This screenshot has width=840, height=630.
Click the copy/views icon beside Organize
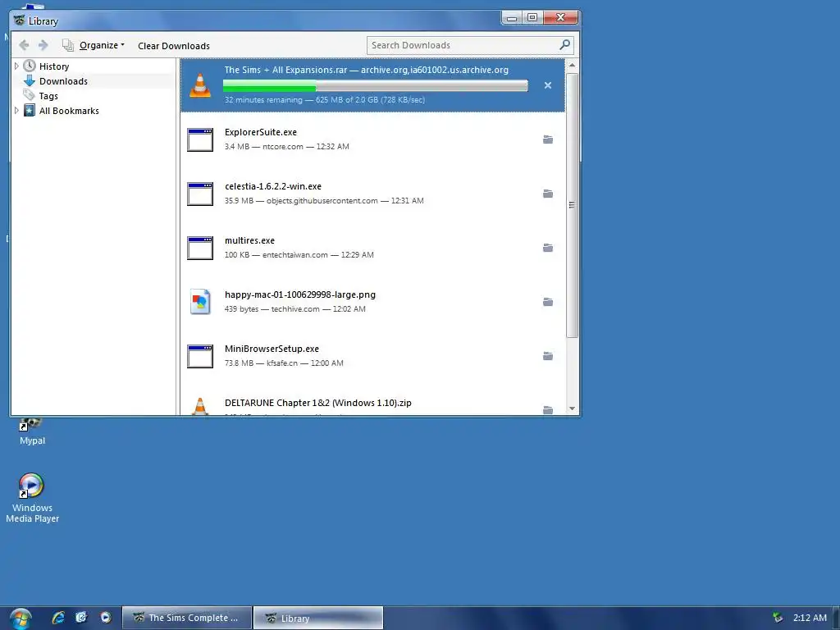67,45
